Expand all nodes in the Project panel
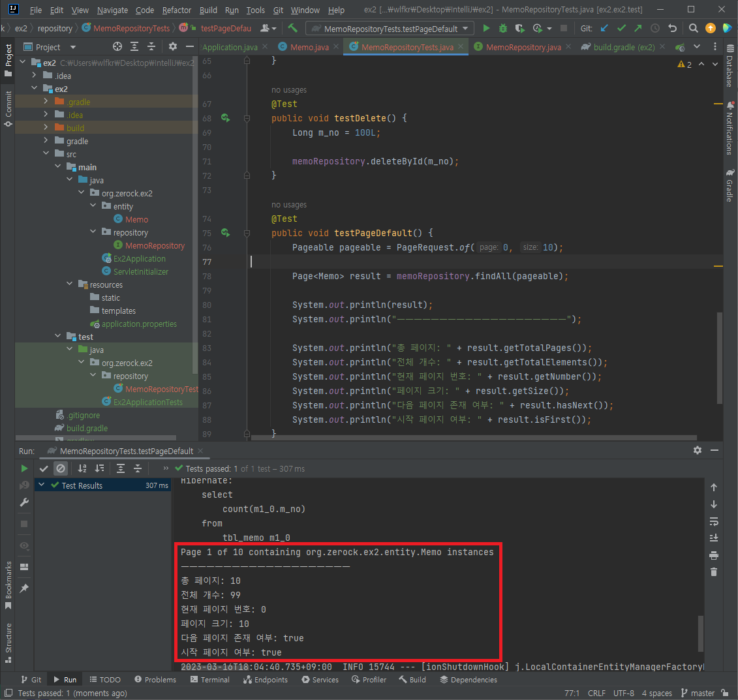 click(x=134, y=46)
